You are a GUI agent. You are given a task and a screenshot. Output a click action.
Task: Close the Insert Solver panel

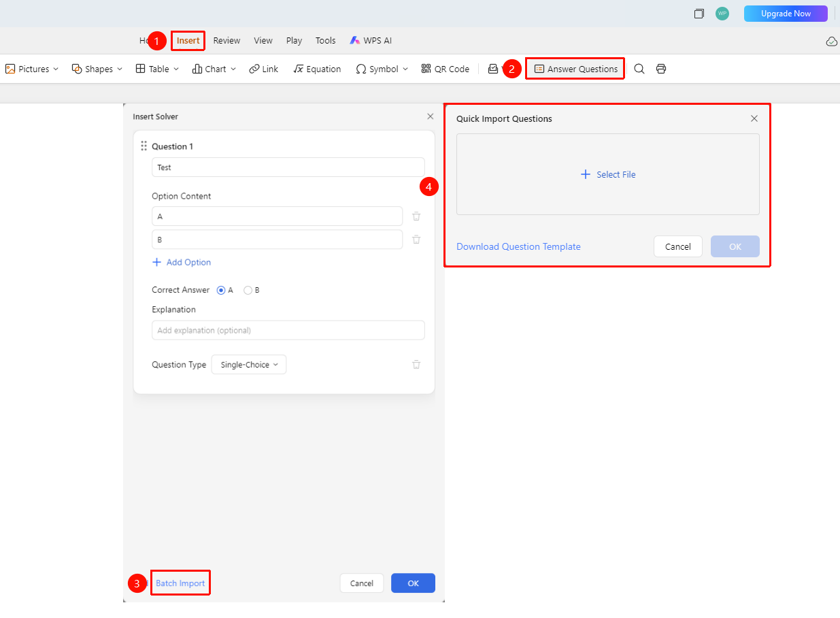point(430,116)
